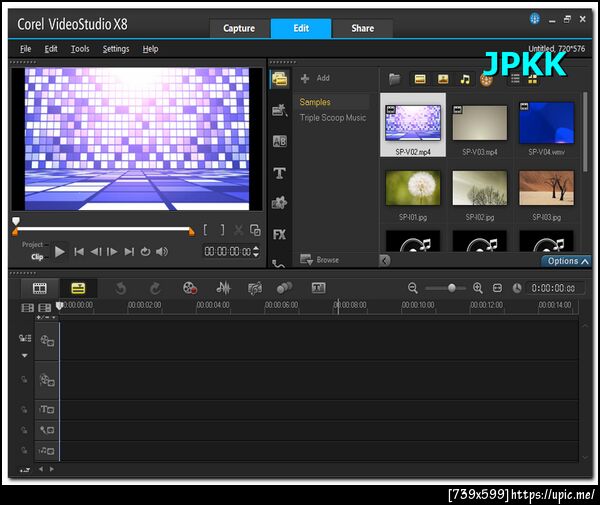Expand the Options panel
This screenshot has width=600, height=505.
(x=566, y=261)
